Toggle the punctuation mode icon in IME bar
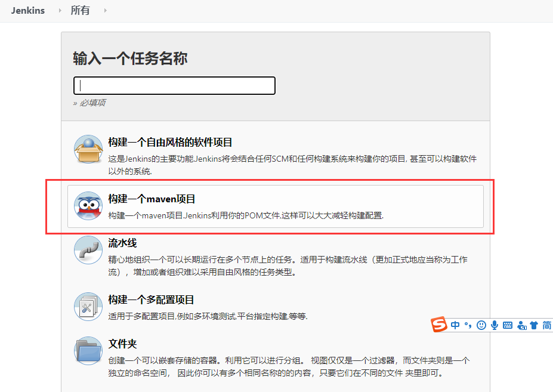 tap(468, 325)
